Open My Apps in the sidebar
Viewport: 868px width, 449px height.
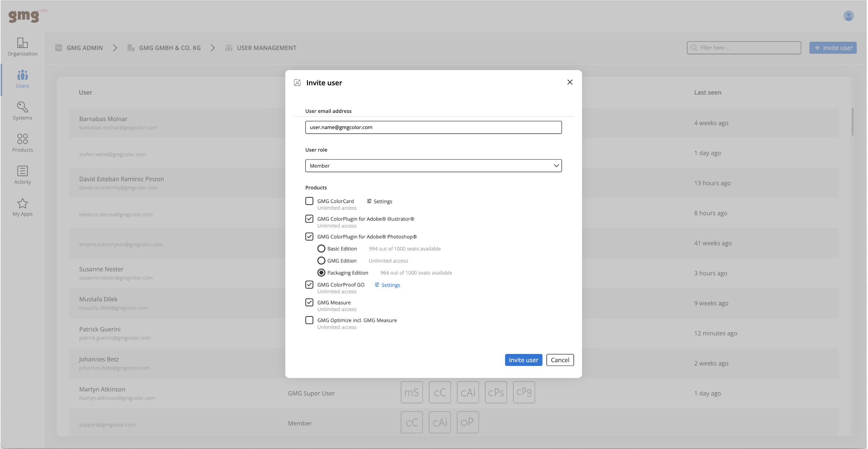point(22,207)
